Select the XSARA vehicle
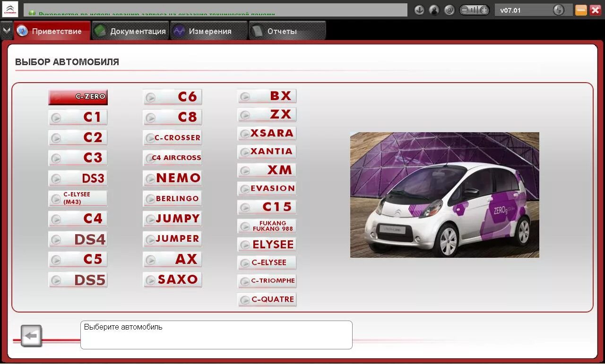This screenshot has height=364, width=605. point(267,133)
